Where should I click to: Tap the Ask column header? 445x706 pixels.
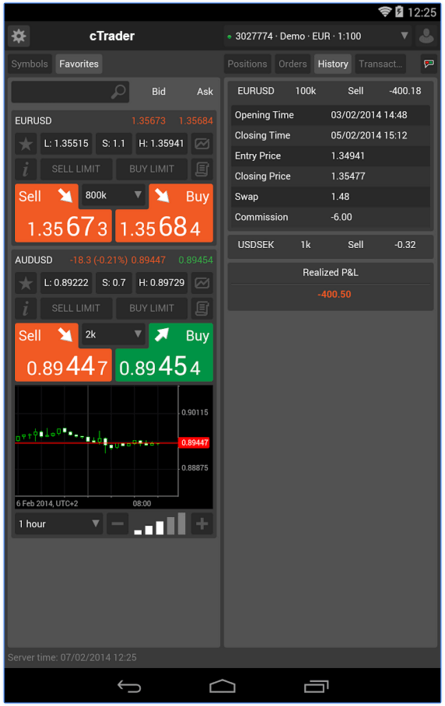[x=205, y=91]
